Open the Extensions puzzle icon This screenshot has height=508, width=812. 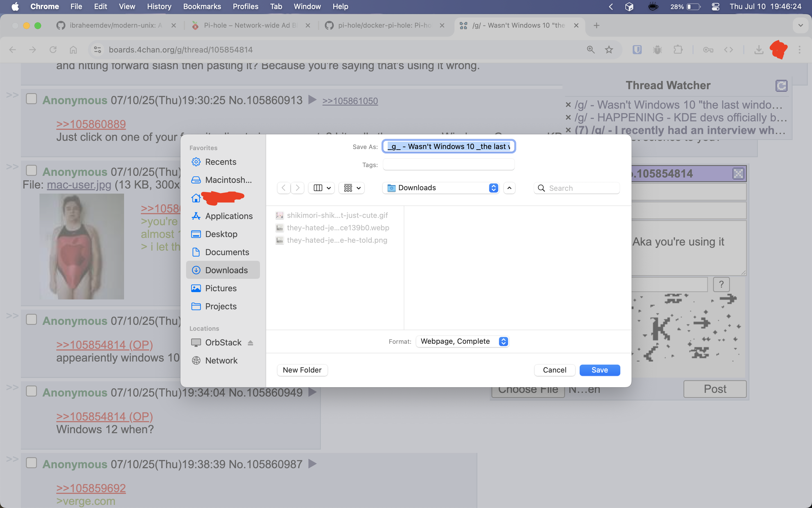coord(678,50)
